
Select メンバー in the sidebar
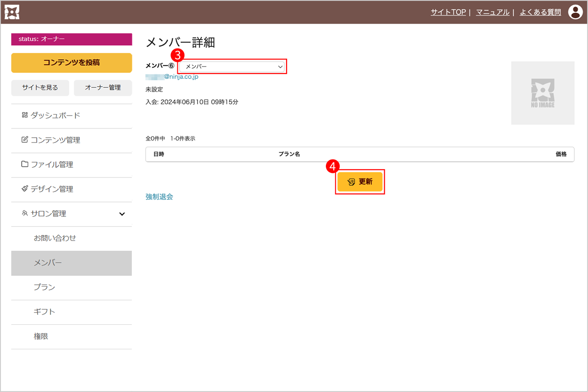[x=48, y=263]
